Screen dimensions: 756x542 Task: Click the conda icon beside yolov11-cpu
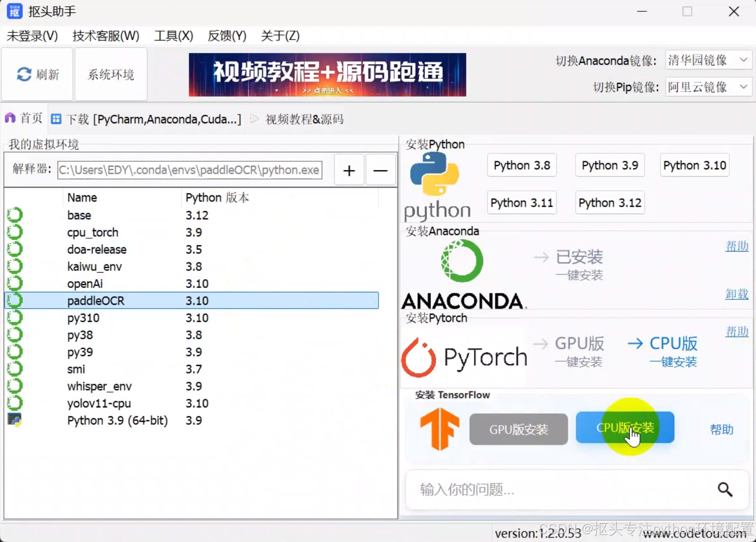click(15, 403)
